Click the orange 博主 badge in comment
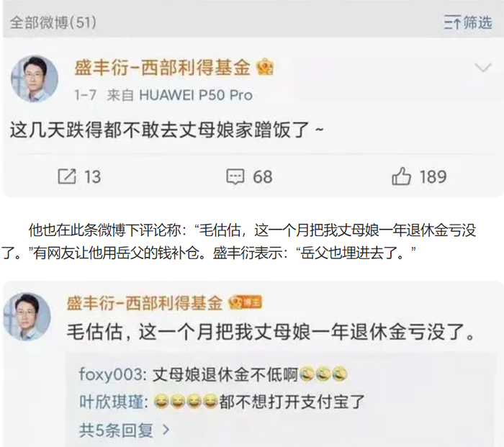This screenshot has height=447, width=504. [x=246, y=303]
